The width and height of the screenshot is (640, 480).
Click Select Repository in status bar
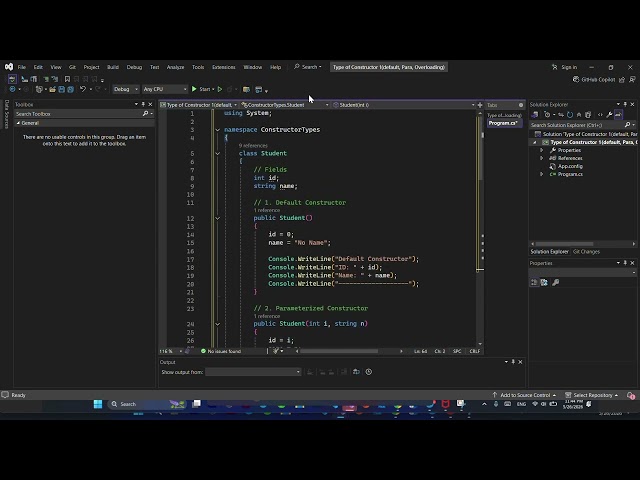coord(591,395)
